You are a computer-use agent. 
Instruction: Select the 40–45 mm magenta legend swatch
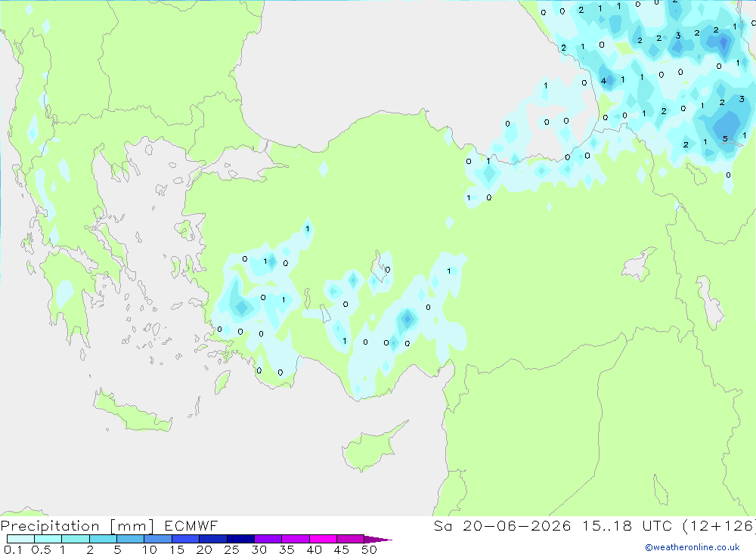click(x=323, y=539)
